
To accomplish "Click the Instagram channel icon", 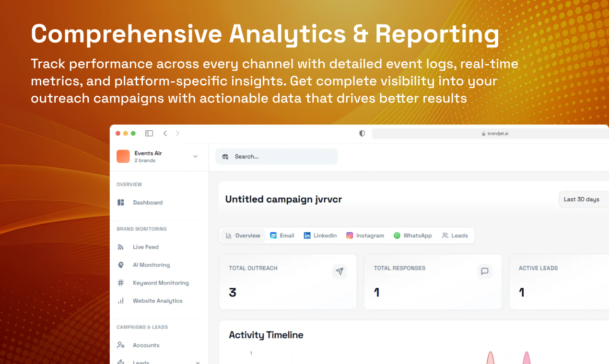I will click(x=350, y=235).
